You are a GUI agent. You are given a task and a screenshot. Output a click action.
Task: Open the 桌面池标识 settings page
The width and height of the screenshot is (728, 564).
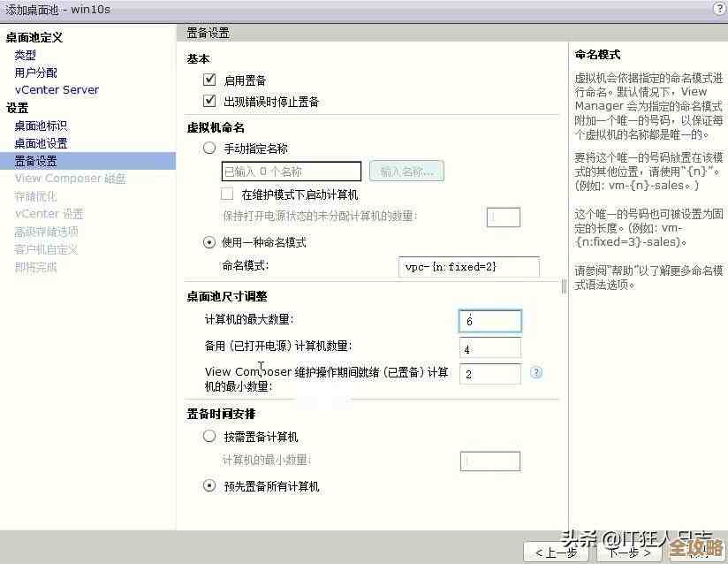point(42,125)
